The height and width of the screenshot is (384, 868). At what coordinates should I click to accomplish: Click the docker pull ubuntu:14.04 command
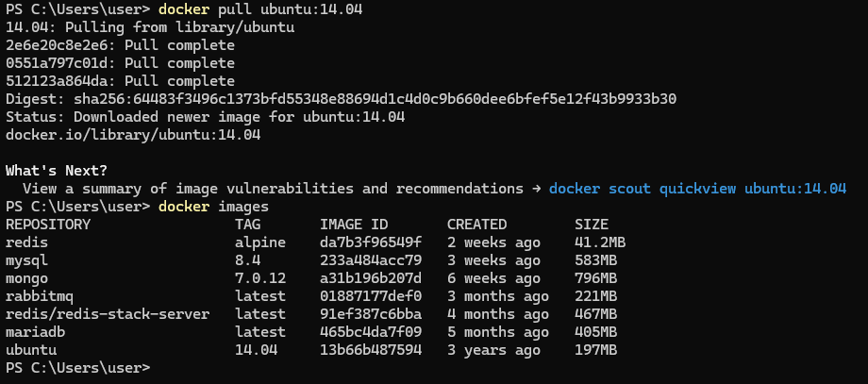click(260, 9)
